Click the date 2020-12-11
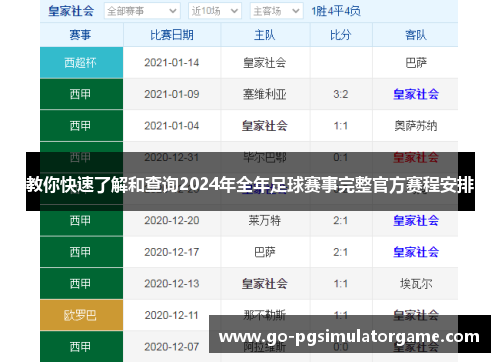 coord(172,315)
